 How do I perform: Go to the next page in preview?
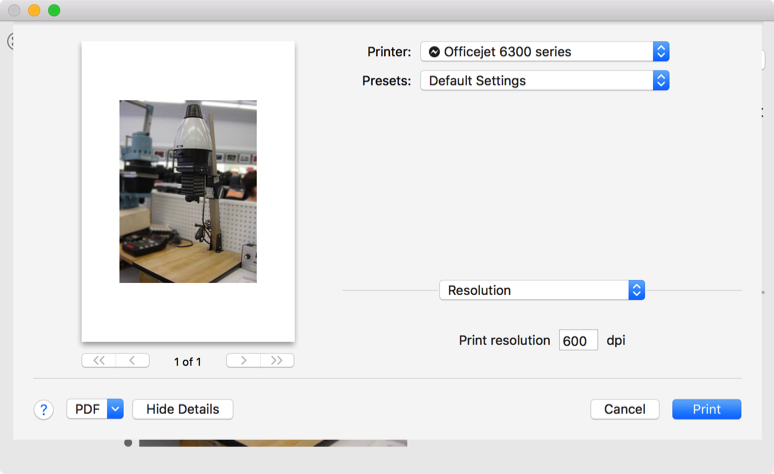(x=243, y=360)
